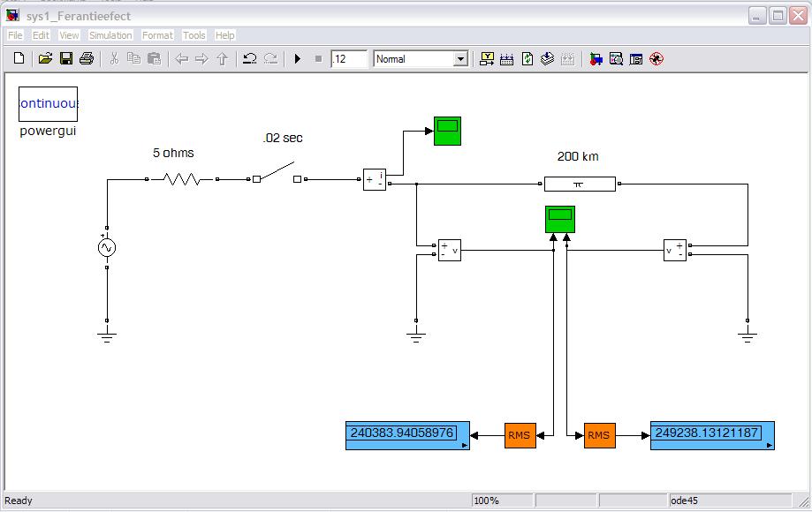812x512 pixels.
Task: Save the model using the floppy disk icon
Action: (x=65, y=59)
